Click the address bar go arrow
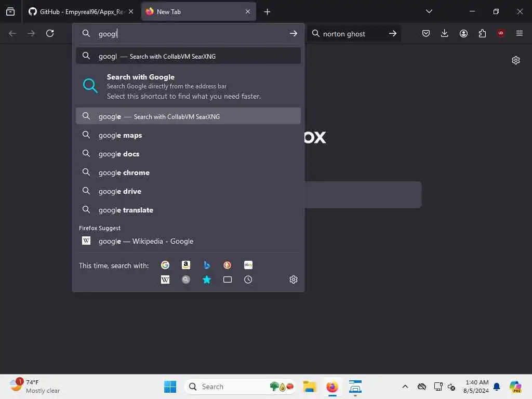 click(x=294, y=34)
